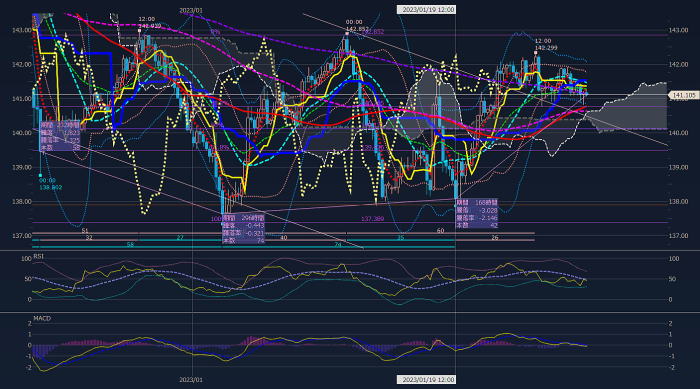Click the MACD panel title
This screenshot has width=700, height=389.
[42, 318]
